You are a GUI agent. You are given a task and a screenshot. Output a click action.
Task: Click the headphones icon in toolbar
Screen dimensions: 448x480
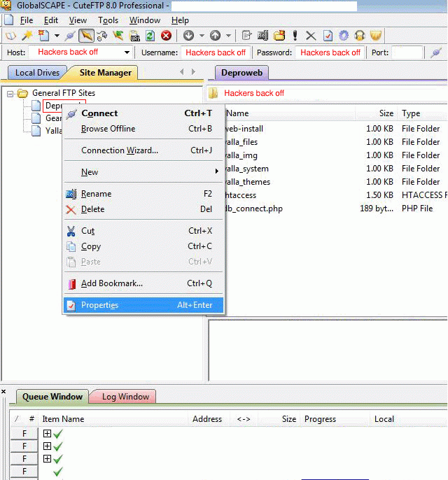coord(360,36)
